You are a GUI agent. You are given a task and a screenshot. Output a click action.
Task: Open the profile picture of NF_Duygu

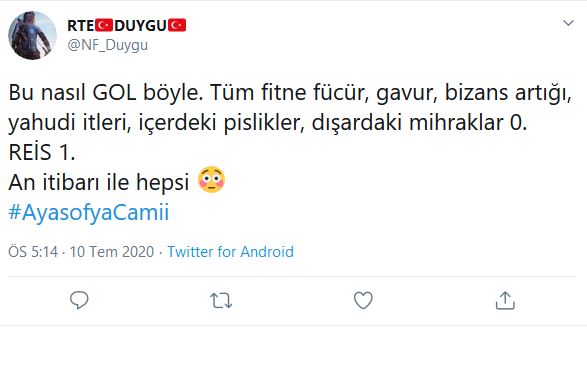pos(33,36)
